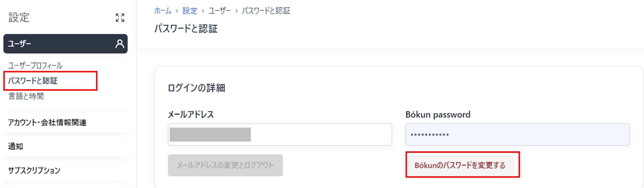Click the 設定 sidebar title
The width and height of the screenshot is (644, 188).
pos(19,17)
